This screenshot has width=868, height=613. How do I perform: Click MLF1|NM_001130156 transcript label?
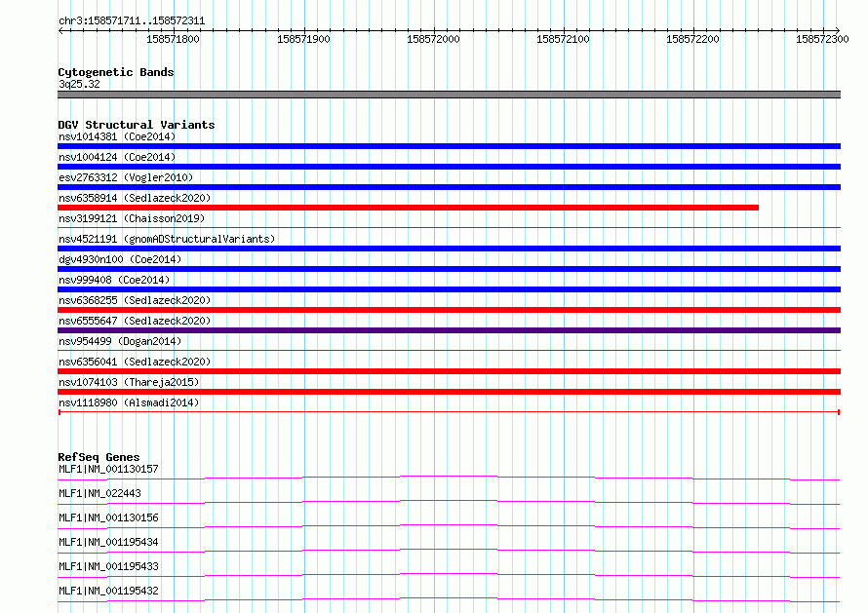pyautogui.click(x=108, y=517)
